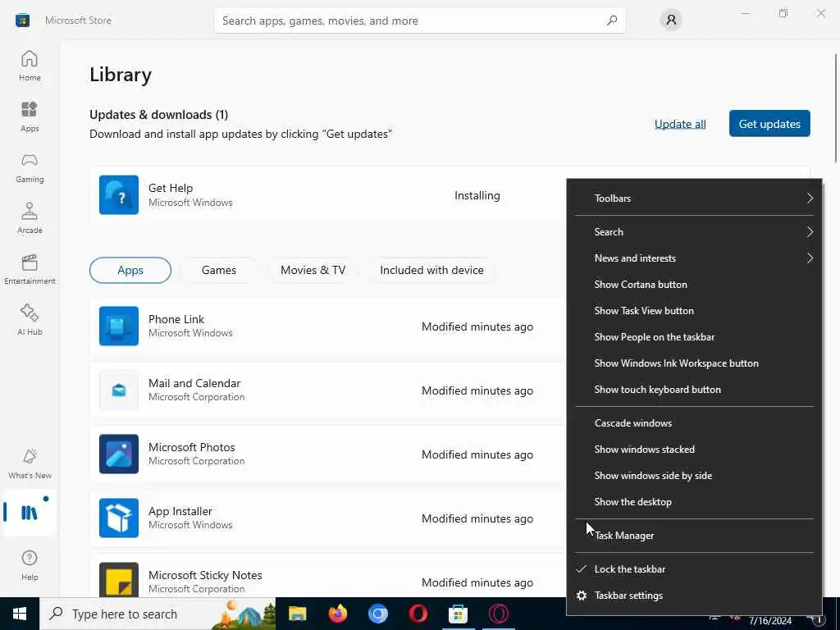This screenshot has width=840, height=630.
Task: Switch to Included with device filter
Action: [x=431, y=270]
